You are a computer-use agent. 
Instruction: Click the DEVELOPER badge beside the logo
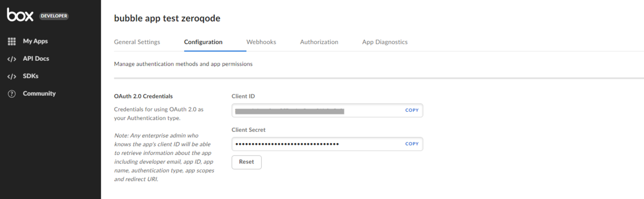point(54,16)
